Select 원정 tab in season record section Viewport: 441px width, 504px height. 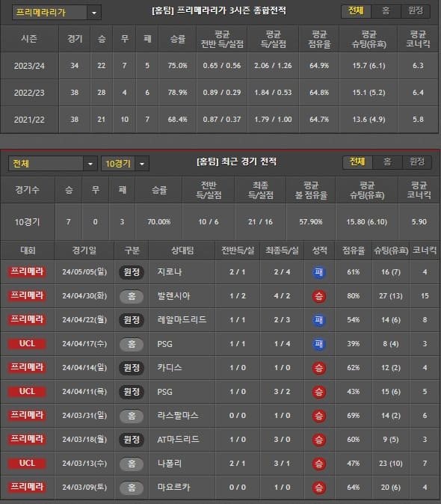pos(416,11)
